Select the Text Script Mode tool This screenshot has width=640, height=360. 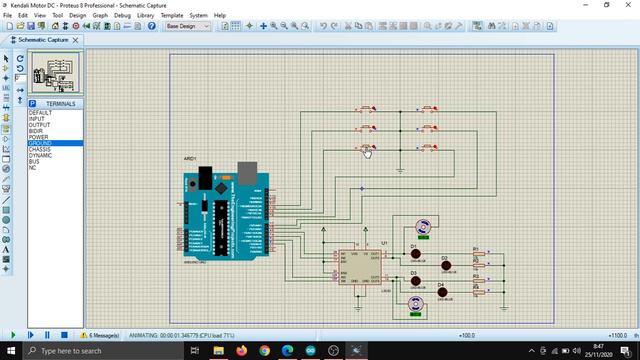[x=6, y=98]
